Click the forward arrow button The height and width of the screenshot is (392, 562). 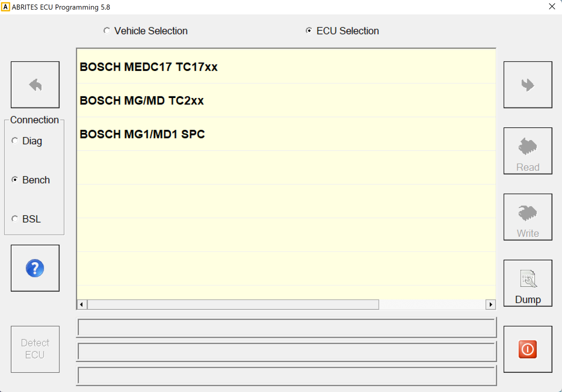(527, 85)
